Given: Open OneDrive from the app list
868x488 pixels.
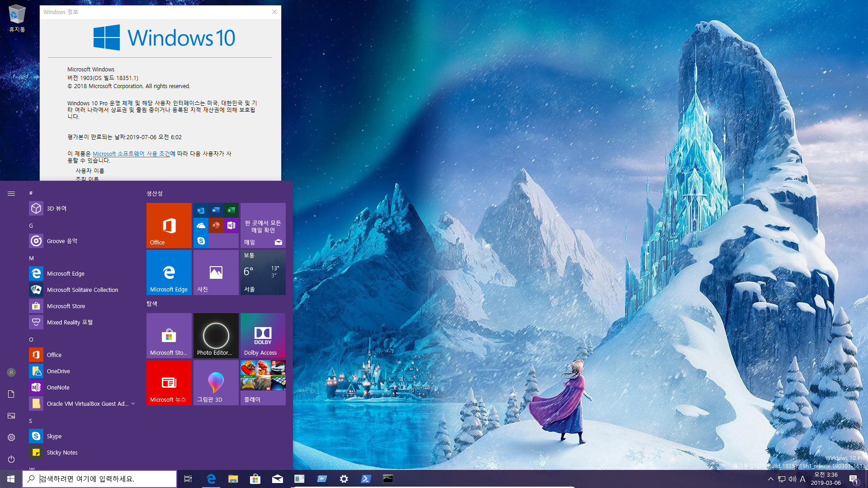Looking at the screenshot, I should pos(81,371).
